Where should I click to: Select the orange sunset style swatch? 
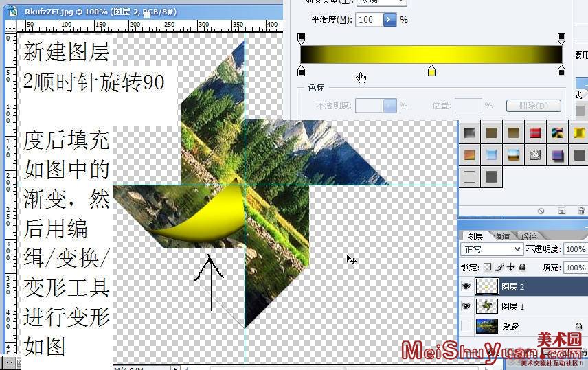click(469, 155)
